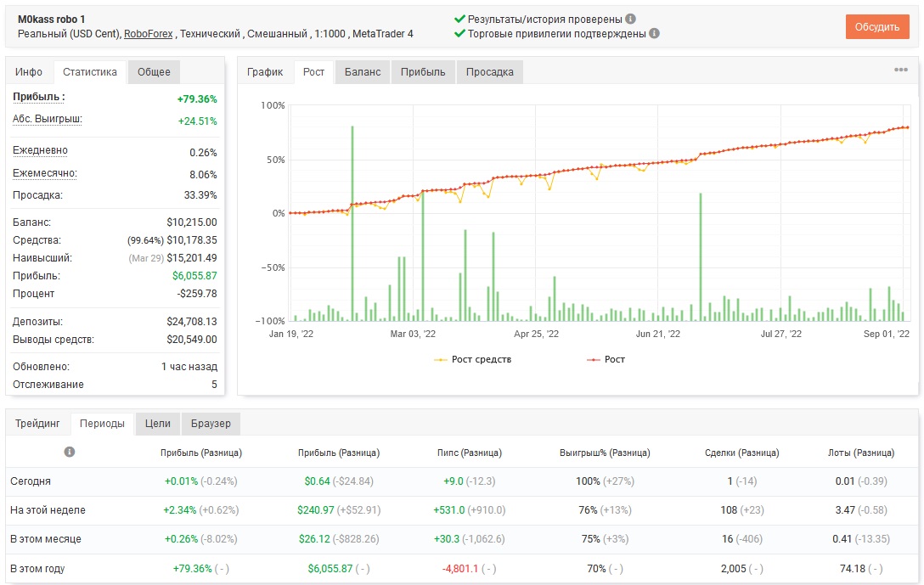The height and width of the screenshot is (585, 924).
Task: Open info icon next to Торговые привилегии подтверждены
Action: point(654,34)
